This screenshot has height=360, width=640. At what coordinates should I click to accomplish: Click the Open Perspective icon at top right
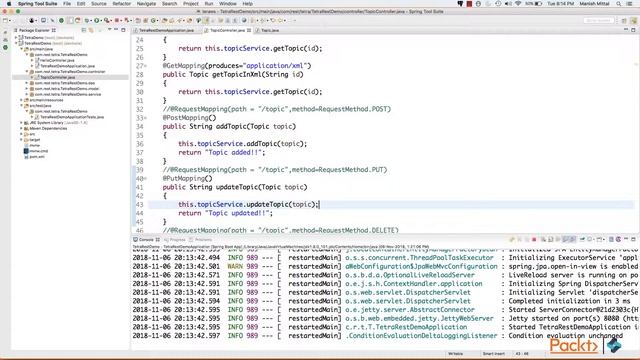(x=624, y=20)
